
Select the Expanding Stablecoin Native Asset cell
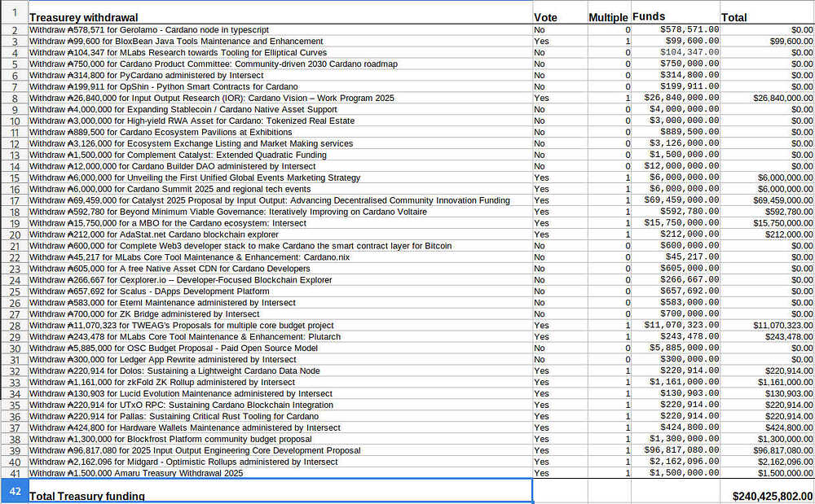tap(280, 110)
